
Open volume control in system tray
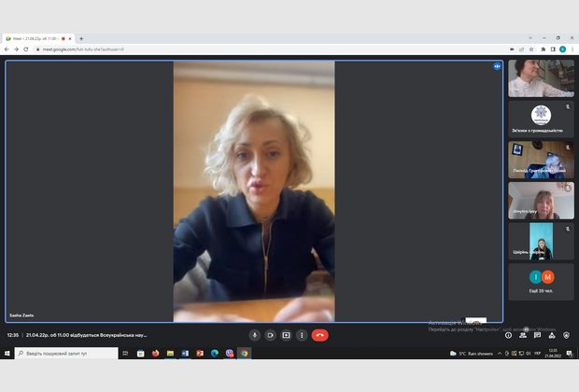click(x=529, y=353)
